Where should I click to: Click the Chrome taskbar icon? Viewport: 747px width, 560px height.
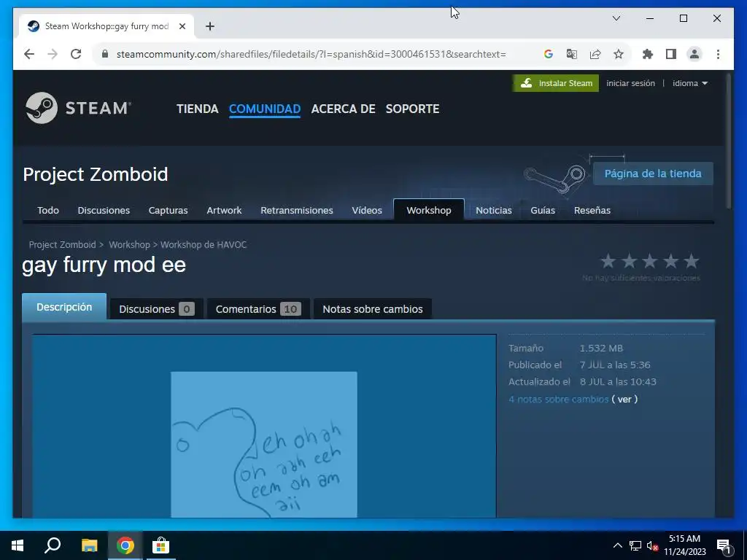click(x=125, y=545)
